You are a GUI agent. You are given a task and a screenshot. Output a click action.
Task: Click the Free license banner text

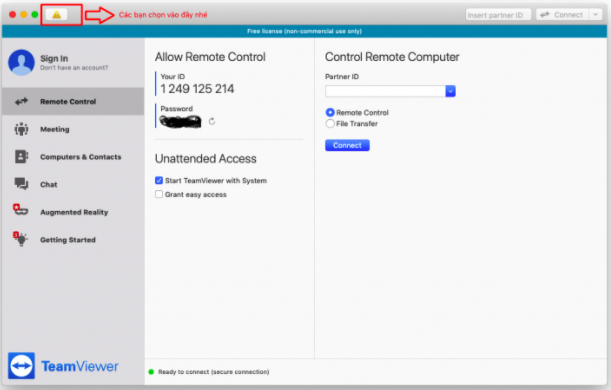(304, 31)
